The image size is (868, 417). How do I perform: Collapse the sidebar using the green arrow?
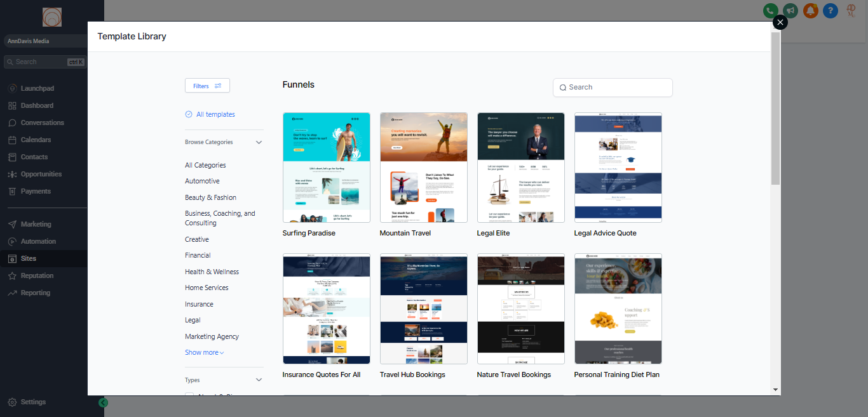point(104,402)
